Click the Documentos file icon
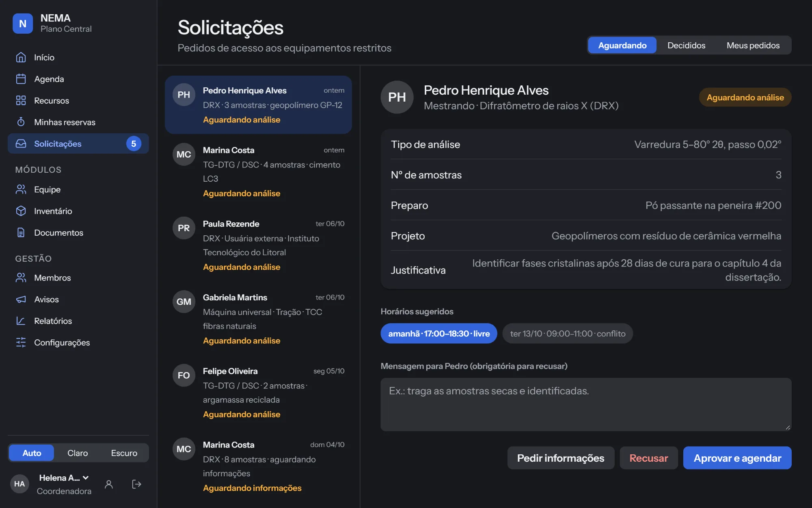 coord(21,232)
